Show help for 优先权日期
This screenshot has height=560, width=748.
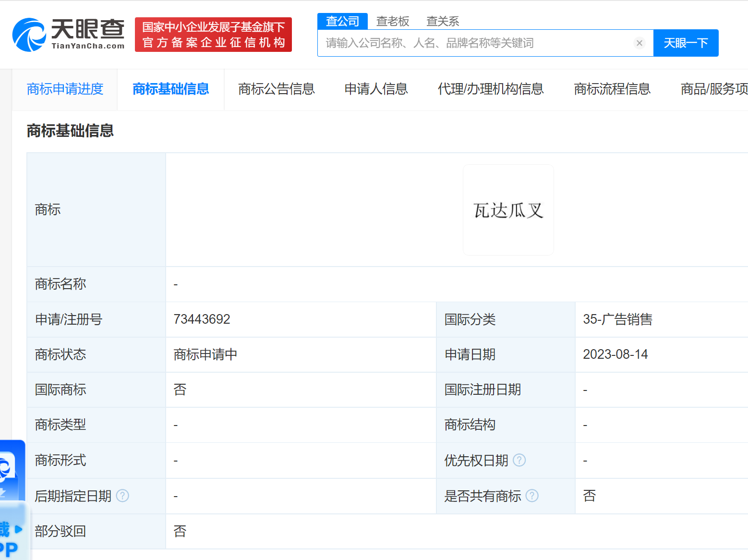coord(519,460)
